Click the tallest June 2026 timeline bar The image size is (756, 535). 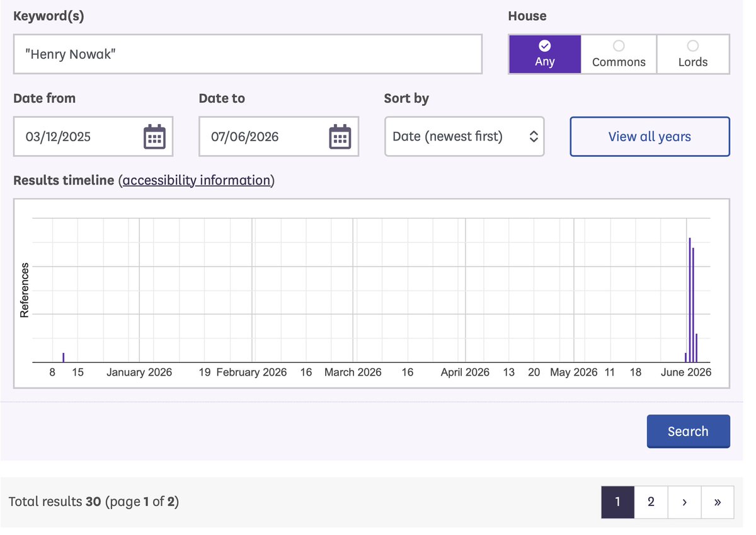pyautogui.click(x=690, y=300)
